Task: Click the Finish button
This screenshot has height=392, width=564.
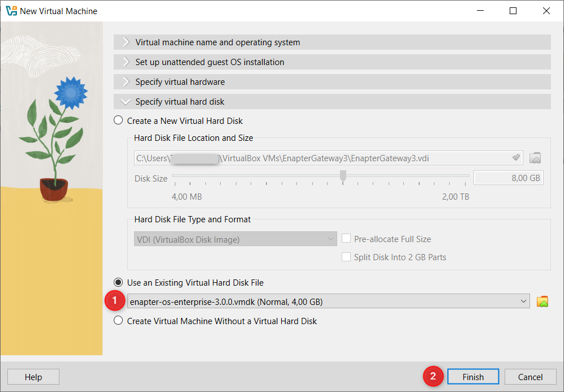Action: pos(473,377)
